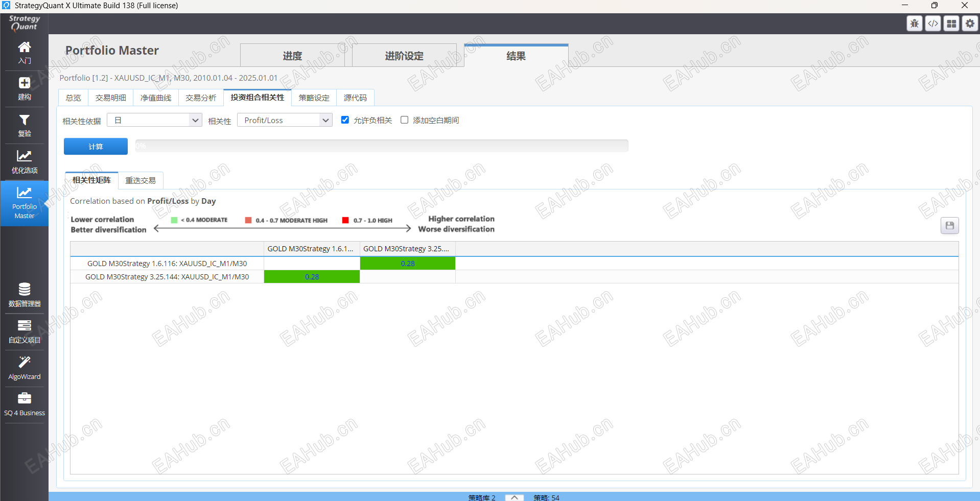Switch to the 进度 tab
Viewport: 980px width, 501px height.
pos(293,56)
